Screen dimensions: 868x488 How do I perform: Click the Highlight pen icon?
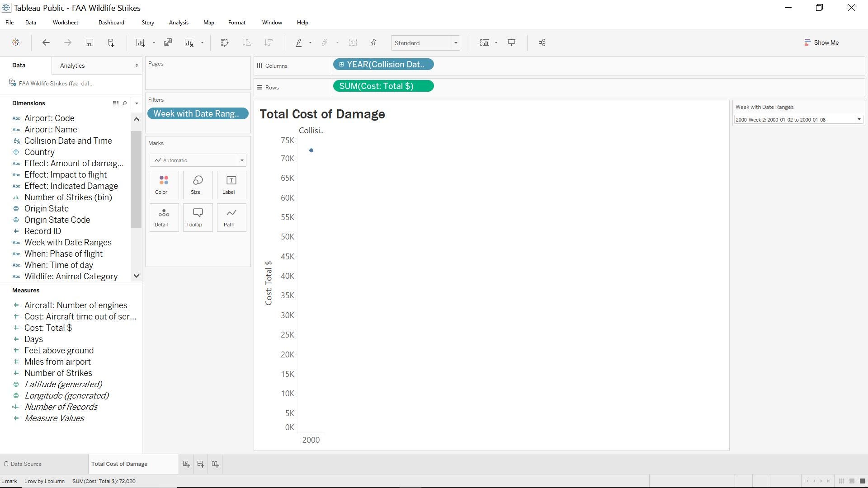point(299,42)
